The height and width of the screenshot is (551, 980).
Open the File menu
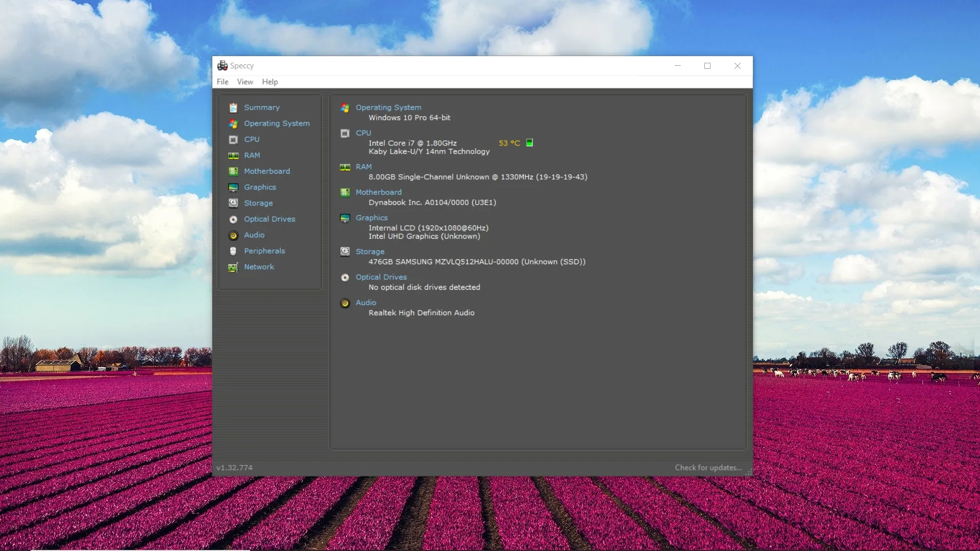click(x=223, y=82)
